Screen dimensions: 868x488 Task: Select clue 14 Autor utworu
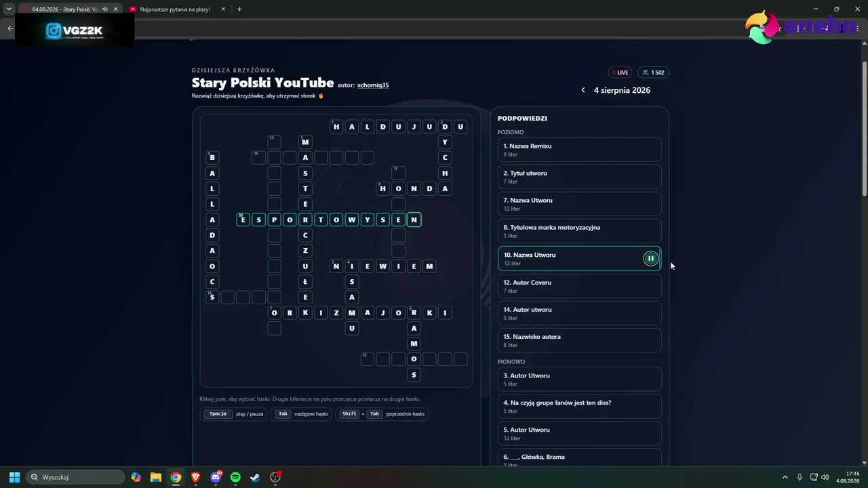(579, 313)
